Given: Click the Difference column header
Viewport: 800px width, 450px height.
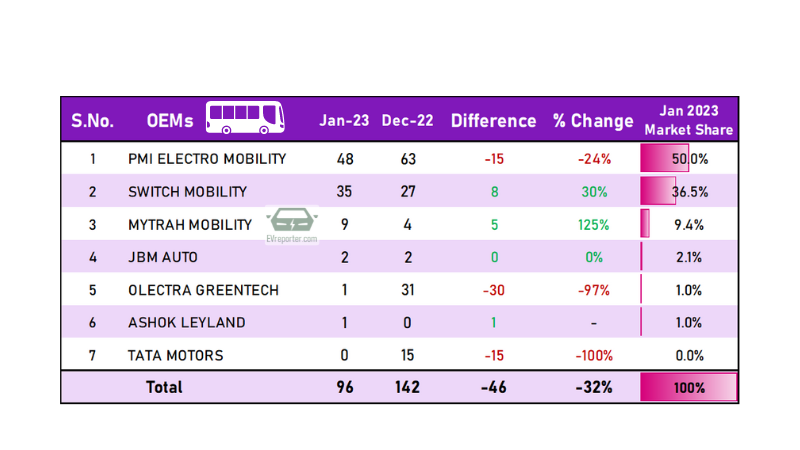Looking at the screenshot, I should 493,121.
